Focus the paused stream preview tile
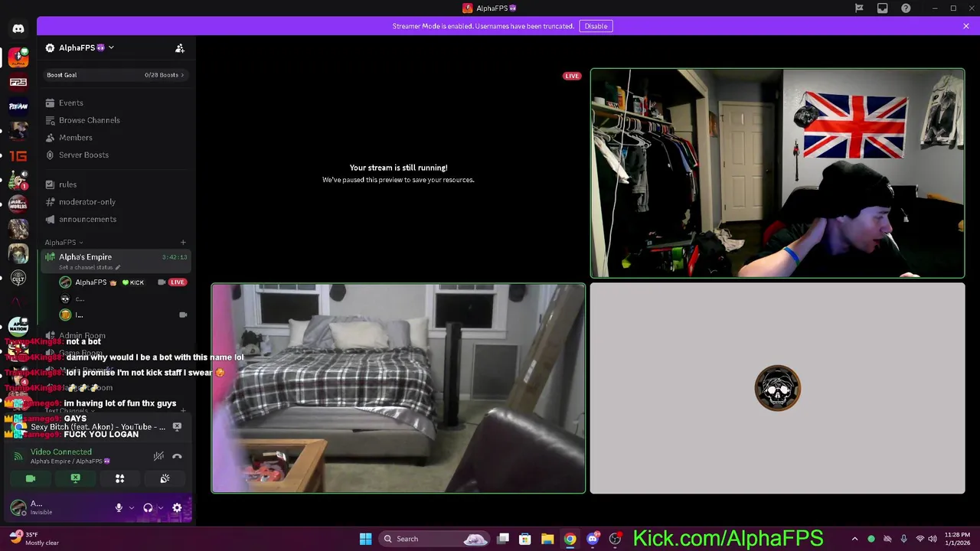980x551 pixels. (398, 173)
